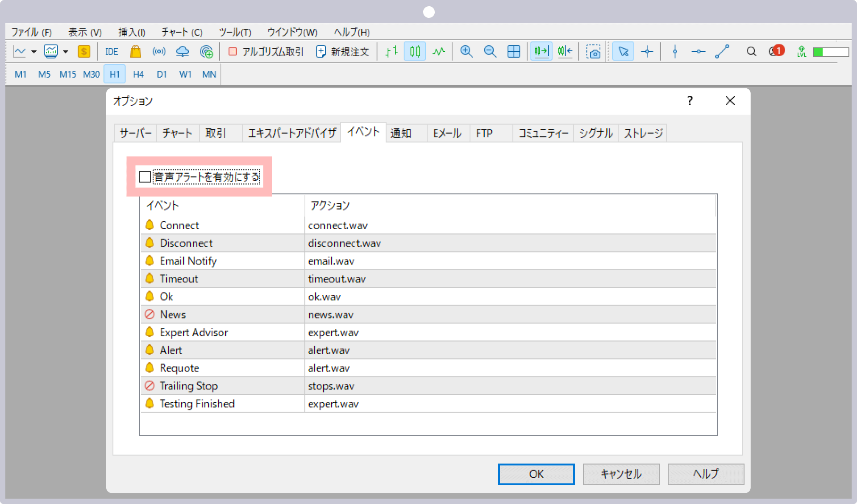This screenshot has height=504, width=857.
Task: Switch to candlestick chart icon
Action: pyautogui.click(x=415, y=52)
